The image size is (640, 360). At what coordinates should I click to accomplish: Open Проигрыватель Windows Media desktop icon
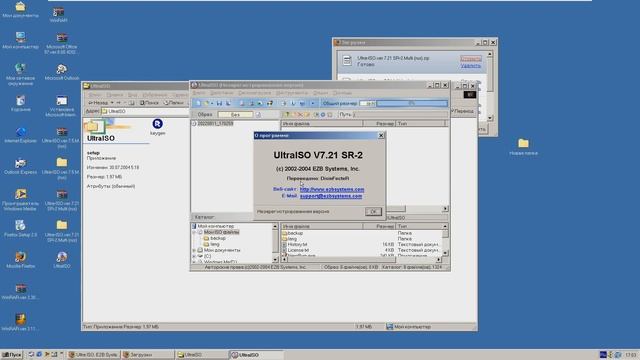20,200
